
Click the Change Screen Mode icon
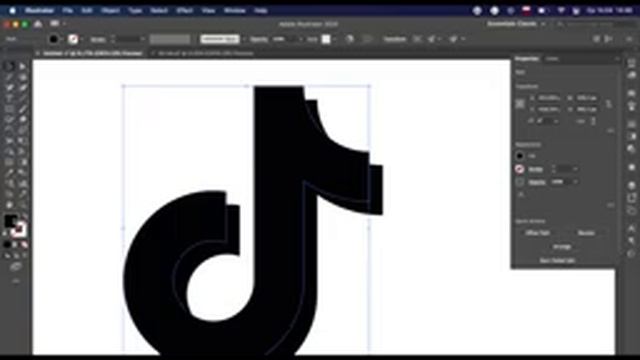[16, 267]
